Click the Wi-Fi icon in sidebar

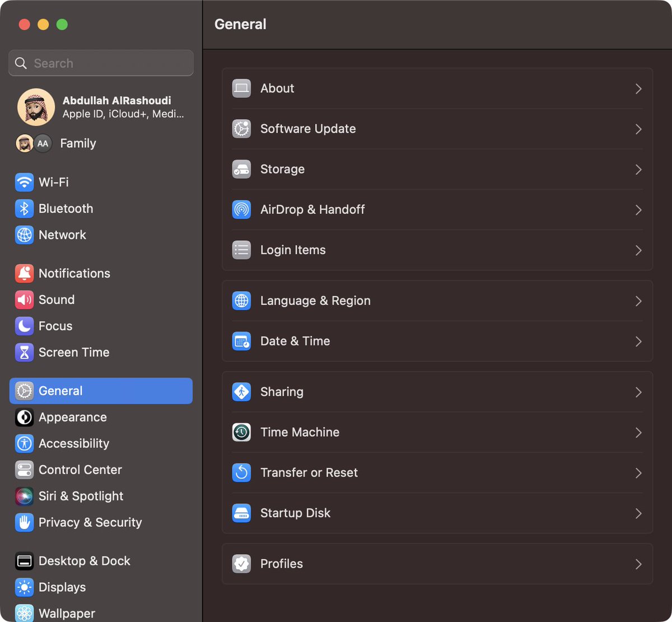(24, 182)
